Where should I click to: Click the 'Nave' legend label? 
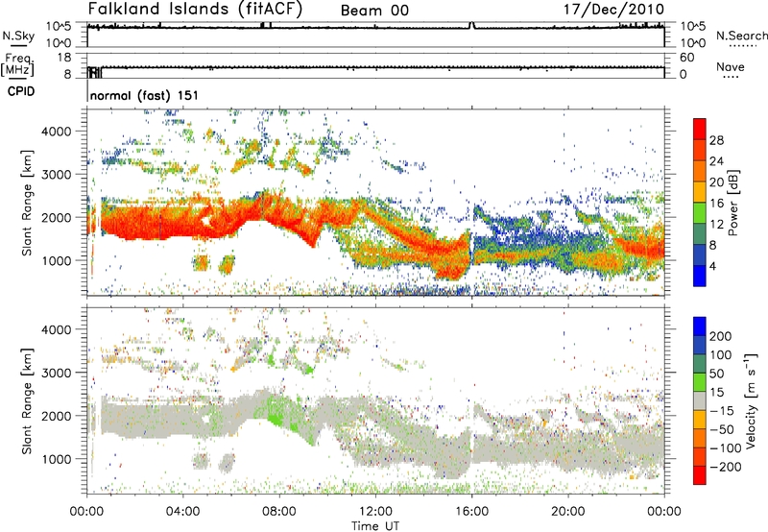coord(731,66)
